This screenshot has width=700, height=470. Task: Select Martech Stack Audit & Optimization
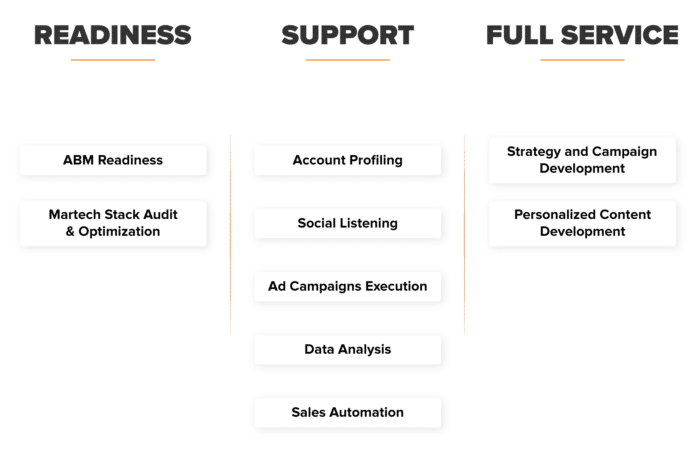113,223
